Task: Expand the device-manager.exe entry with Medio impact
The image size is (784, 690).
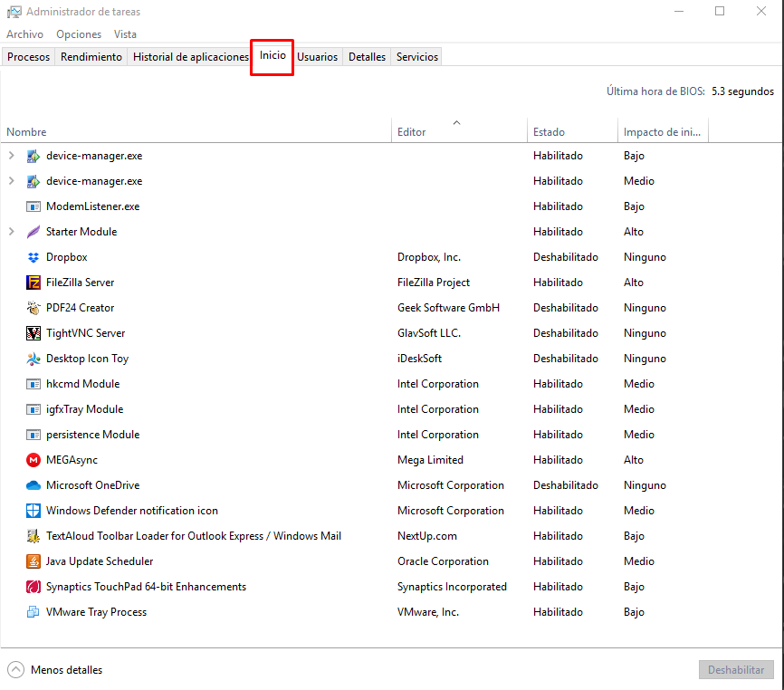Action: (x=12, y=181)
